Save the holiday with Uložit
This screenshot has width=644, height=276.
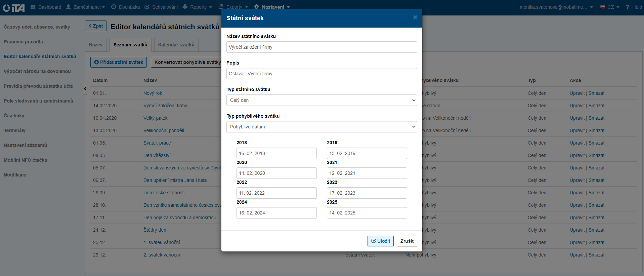pos(380,241)
